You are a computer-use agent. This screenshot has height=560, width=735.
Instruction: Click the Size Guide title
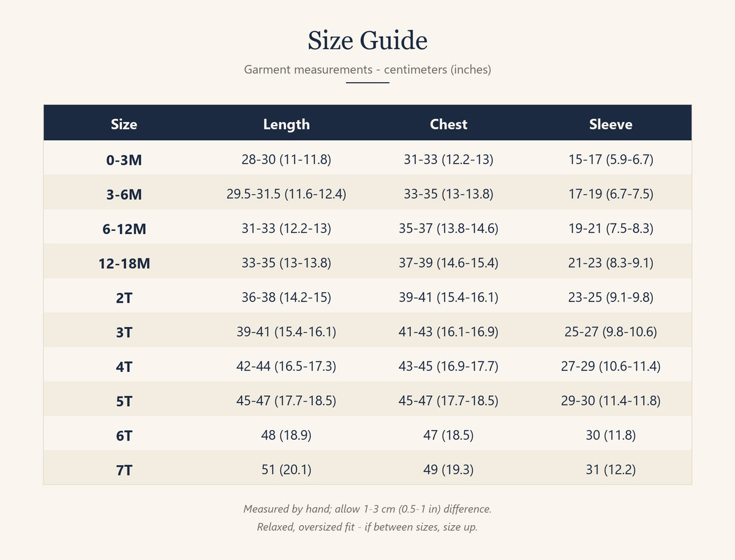(x=367, y=40)
